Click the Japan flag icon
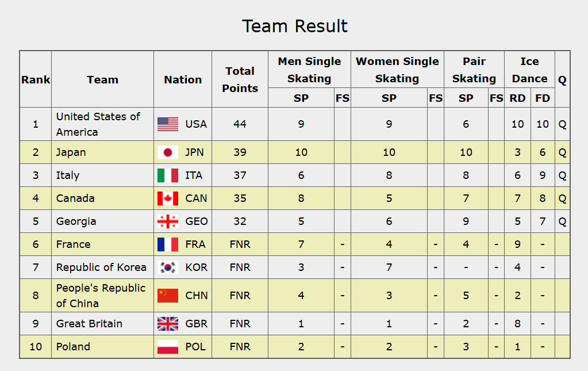The image size is (588, 371). coord(168,152)
